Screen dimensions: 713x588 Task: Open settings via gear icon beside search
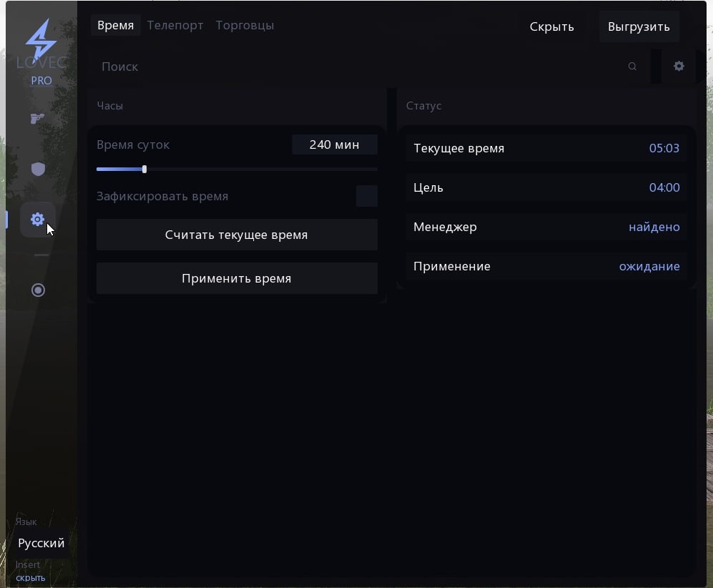click(679, 66)
